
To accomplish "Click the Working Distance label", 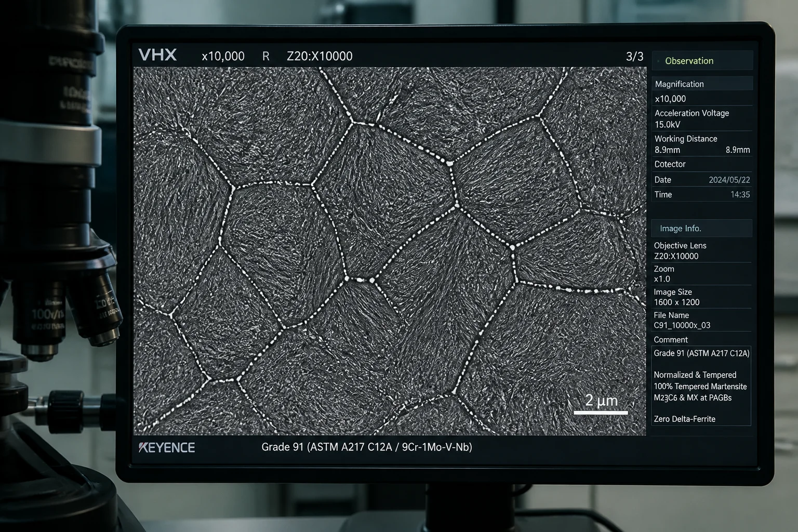I will [x=686, y=139].
